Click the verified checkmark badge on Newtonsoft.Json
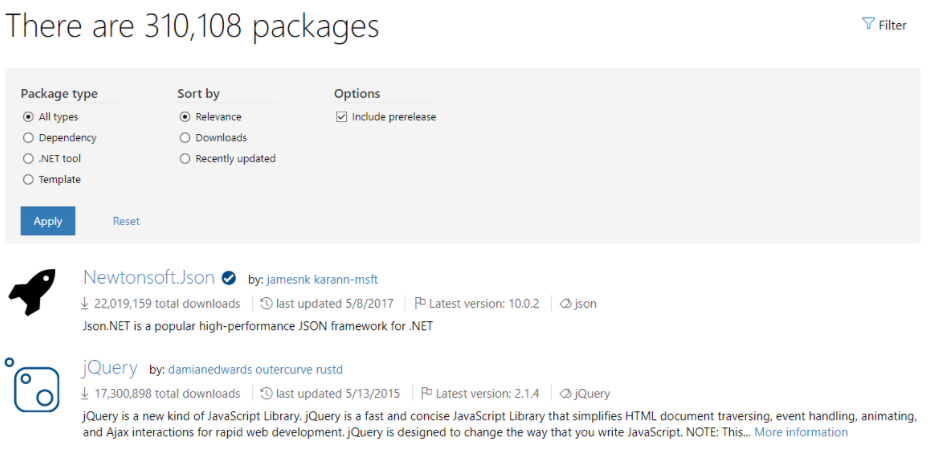This screenshot has height=456, width=938. [228, 278]
